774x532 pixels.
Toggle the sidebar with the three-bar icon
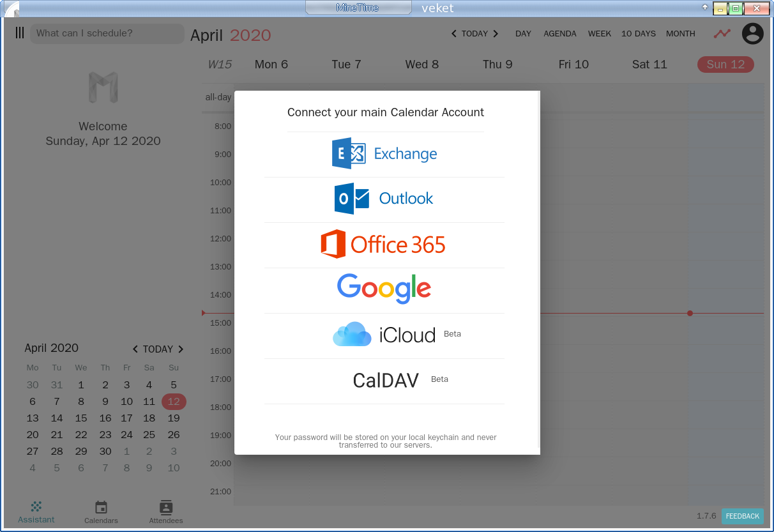tap(20, 33)
